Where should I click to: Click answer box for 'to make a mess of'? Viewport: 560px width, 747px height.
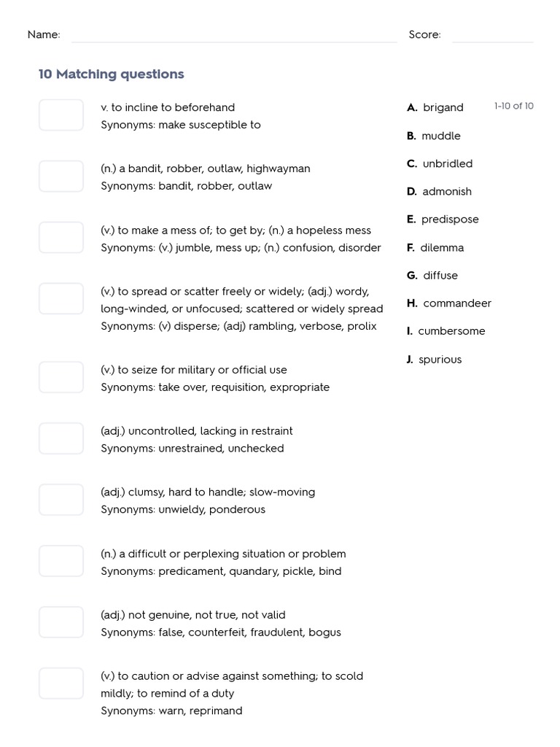[x=61, y=238]
